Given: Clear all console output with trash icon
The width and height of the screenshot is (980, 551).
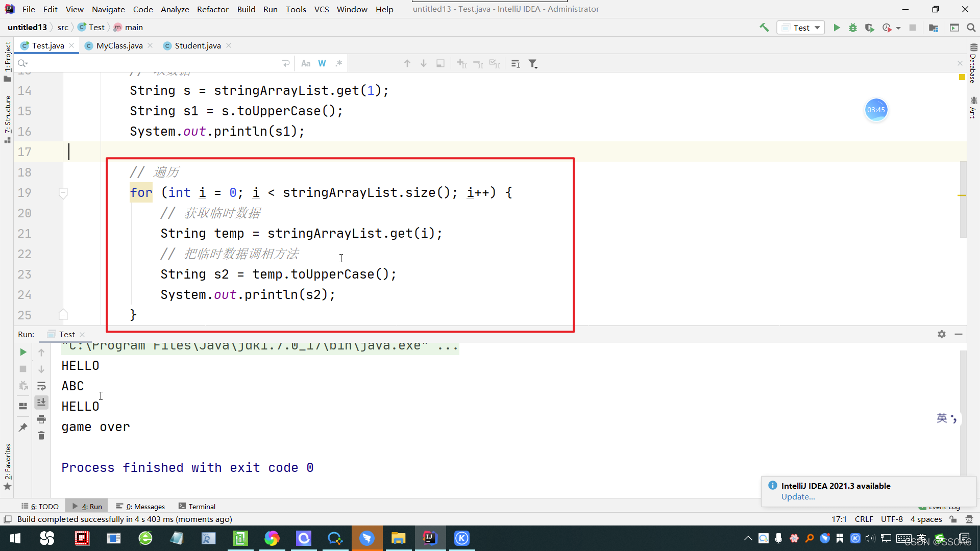Looking at the screenshot, I should (x=41, y=436).
